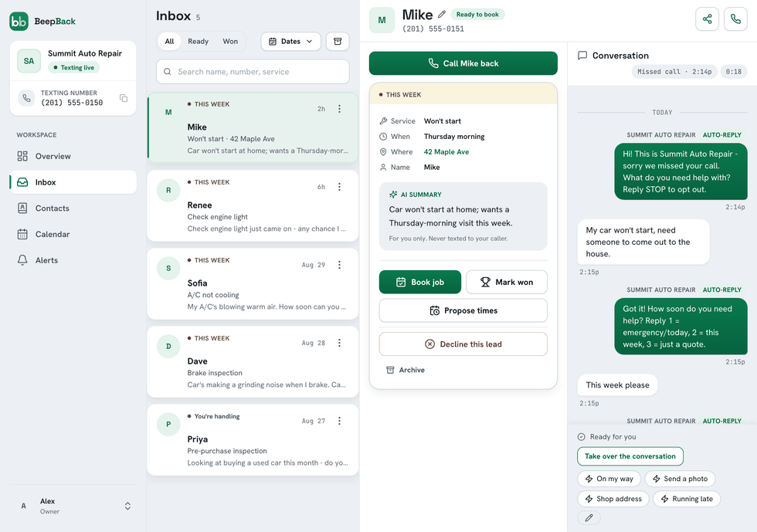
Task: Click the BeepBack logo icon
Action: (x=19, y=22)
